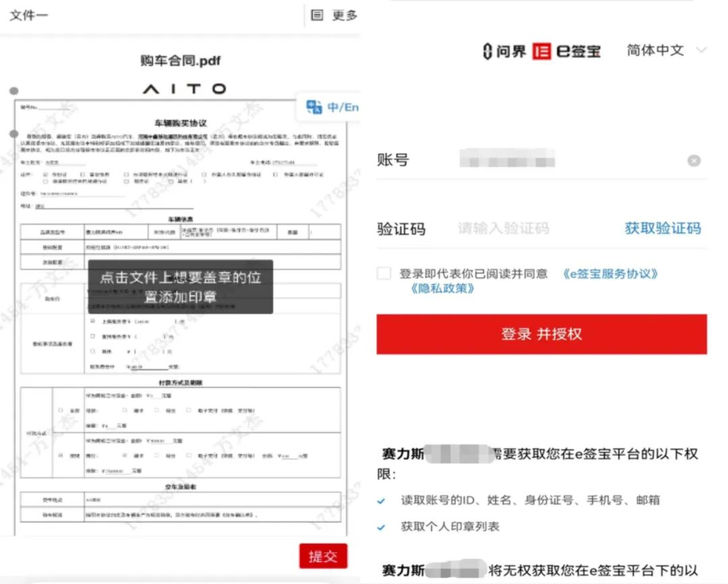Click the AITO logo above the contract
Screen dimensions: 728x584
[x=184, y=89]
